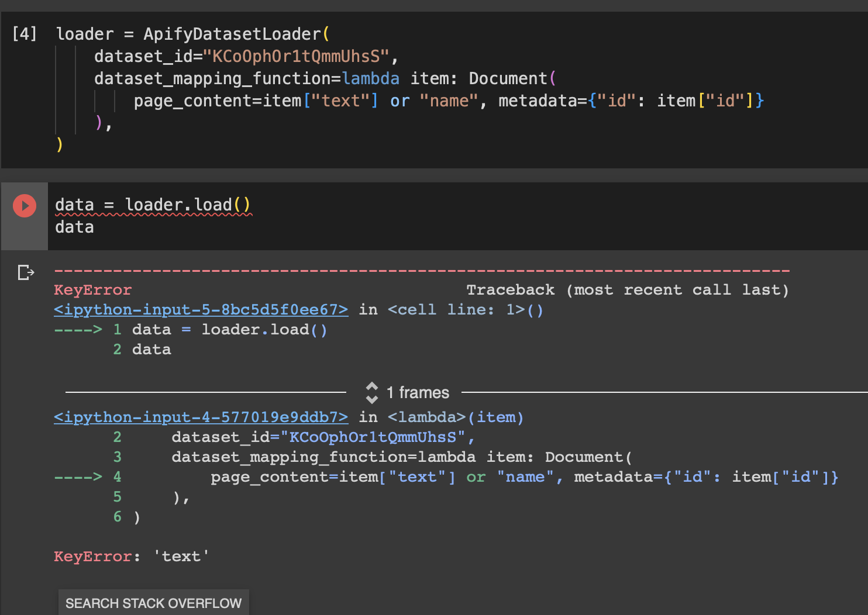This screenshot has height=615, width=868.
Task: Click KeyError: 'text' message line
Action: (x=130, y=556)
